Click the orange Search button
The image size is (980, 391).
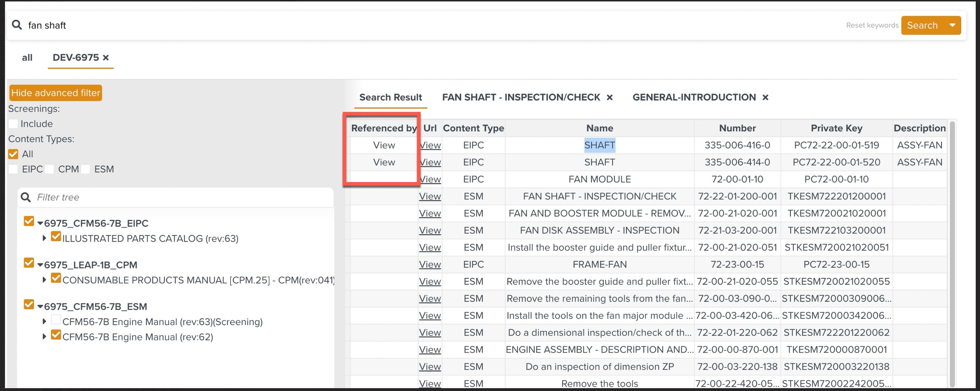pos(922,25)
